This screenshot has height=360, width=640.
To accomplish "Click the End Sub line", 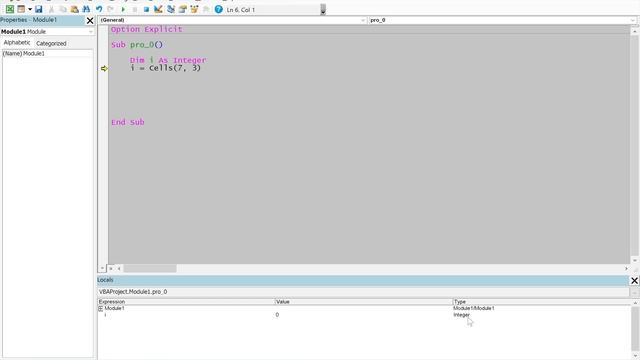I will (128, 122).
